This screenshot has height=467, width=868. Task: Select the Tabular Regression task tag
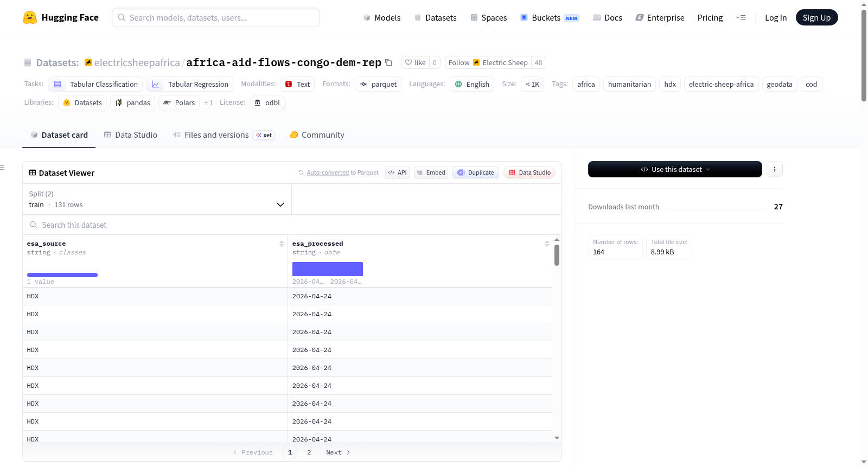tap(190, 84)
